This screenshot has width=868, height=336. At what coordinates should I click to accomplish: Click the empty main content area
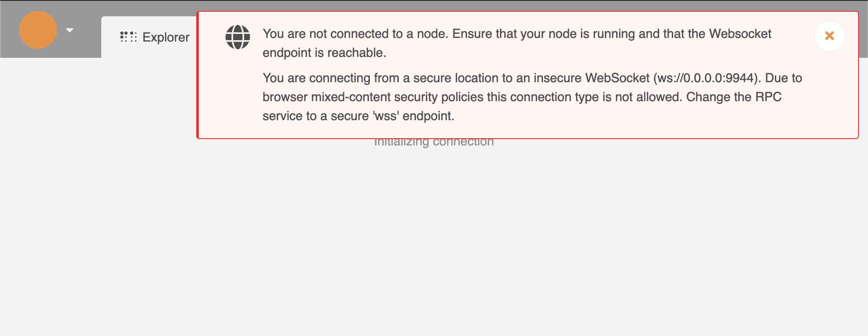(x=434, y=239)
